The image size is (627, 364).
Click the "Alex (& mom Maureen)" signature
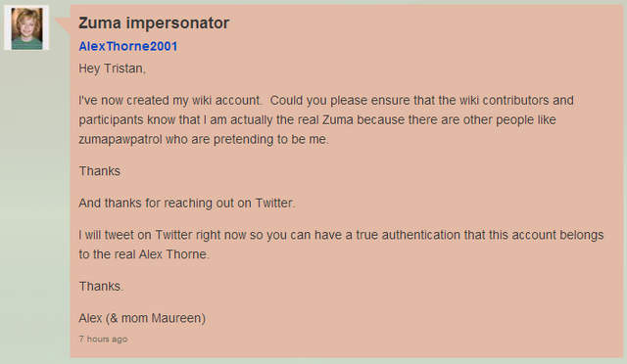142,318
